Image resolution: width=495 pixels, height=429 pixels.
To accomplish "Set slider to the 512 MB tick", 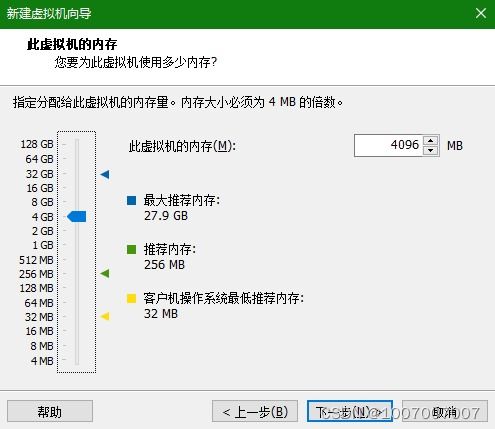I will pos(77,259).
